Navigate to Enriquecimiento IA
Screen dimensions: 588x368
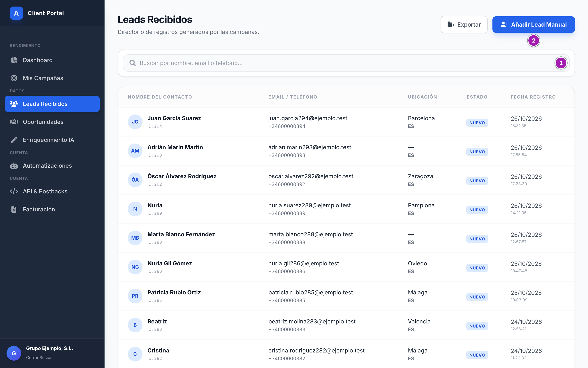point(52,140)
